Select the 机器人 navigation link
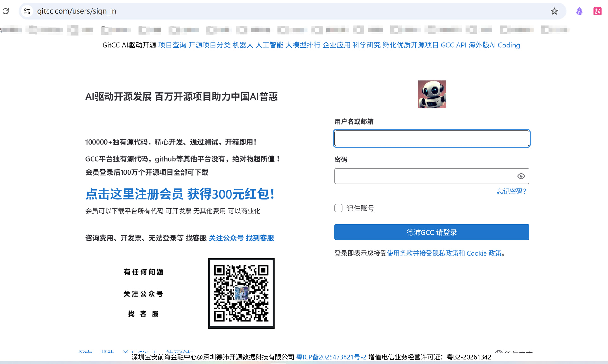 (x=243, y=45)
